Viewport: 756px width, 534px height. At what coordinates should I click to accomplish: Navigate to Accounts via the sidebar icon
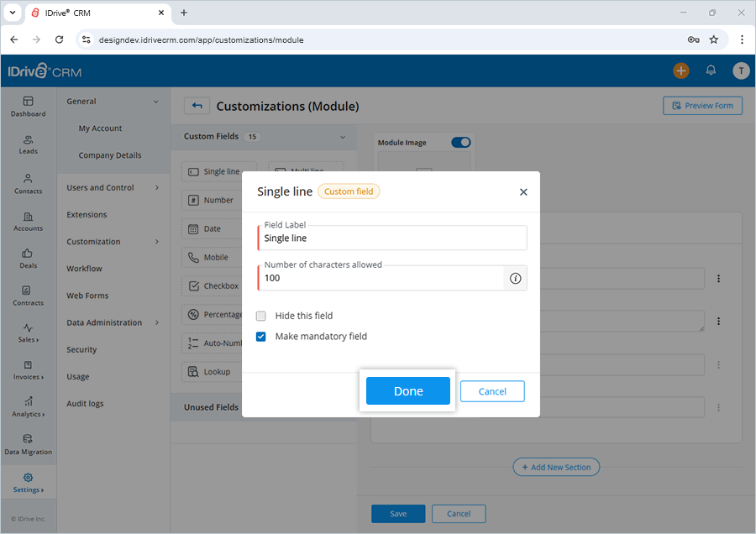pos(28,222)
